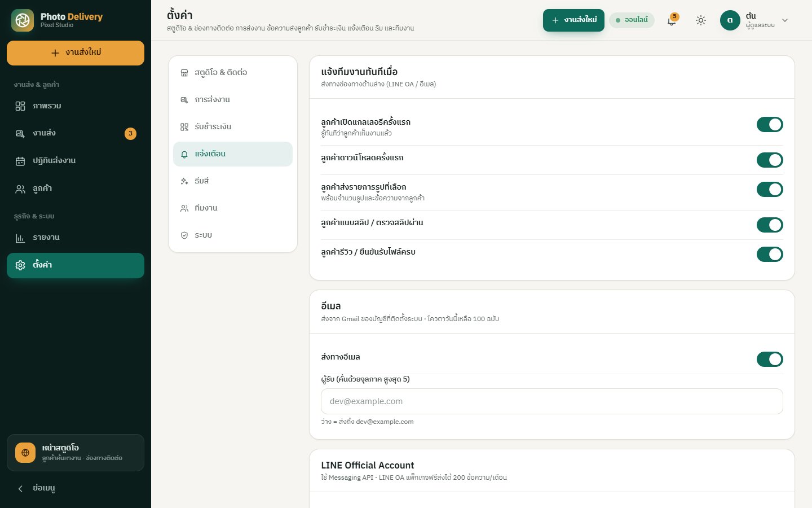Open รายงาน reports in sidebar
Image resolution: width=812 pixels, height=508 pixels.
coord(76,238)
